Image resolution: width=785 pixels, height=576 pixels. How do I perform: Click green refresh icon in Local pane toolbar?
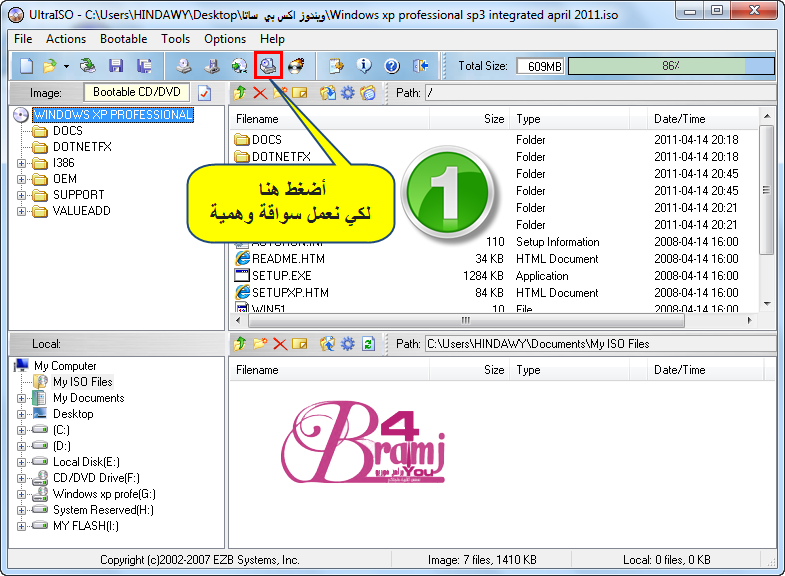[x=368, y=344]
